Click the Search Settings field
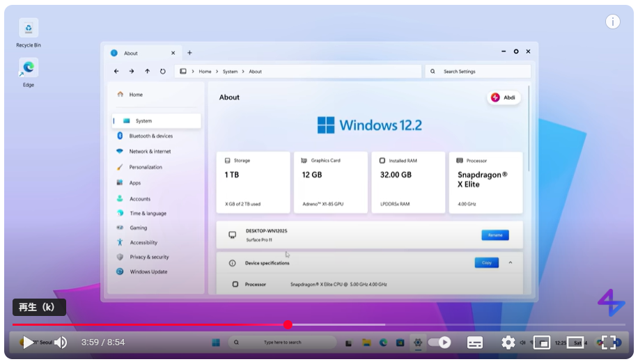Image resolution: width=638 pixels, height=364 pixels. click(478, 72)
